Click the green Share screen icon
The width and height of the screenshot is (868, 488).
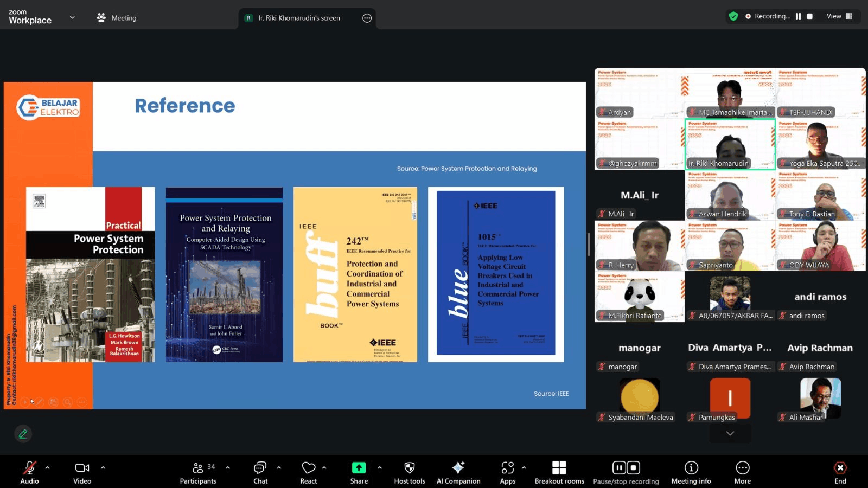click(359, 468)
